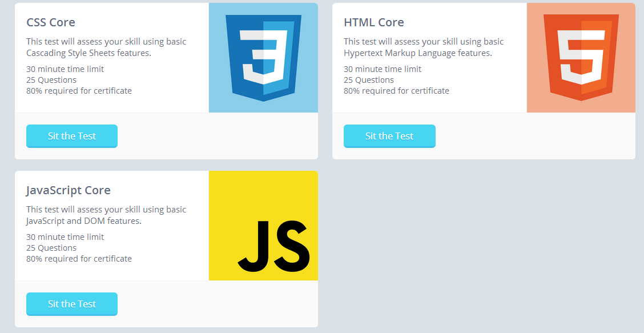Start the JavaScript Core test
This screenshot has height=333, width=644.
coord(72,304)
